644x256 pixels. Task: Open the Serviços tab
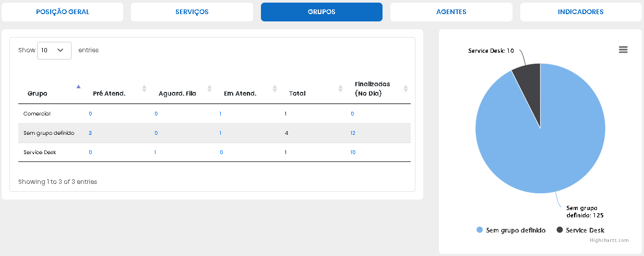tap(192, 12)
